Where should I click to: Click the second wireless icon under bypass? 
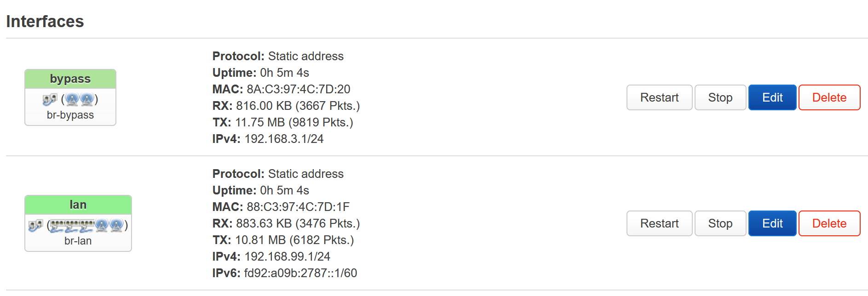pyautogui.click(x=87, y=99)
